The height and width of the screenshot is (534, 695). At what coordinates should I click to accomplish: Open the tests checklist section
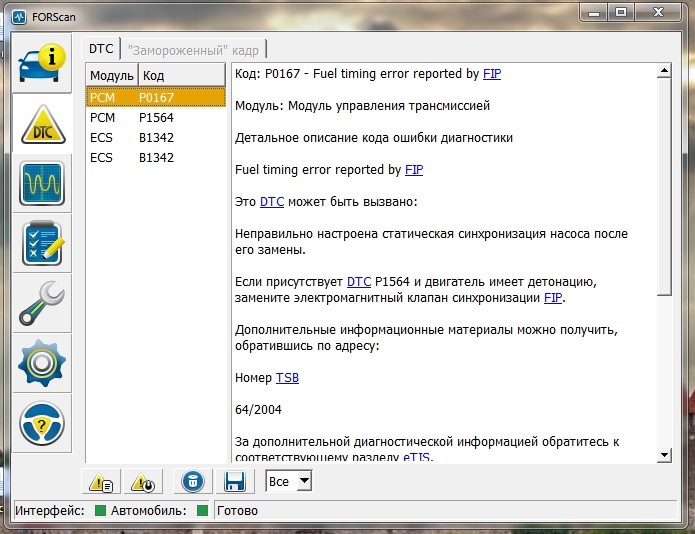pos(42,243)
